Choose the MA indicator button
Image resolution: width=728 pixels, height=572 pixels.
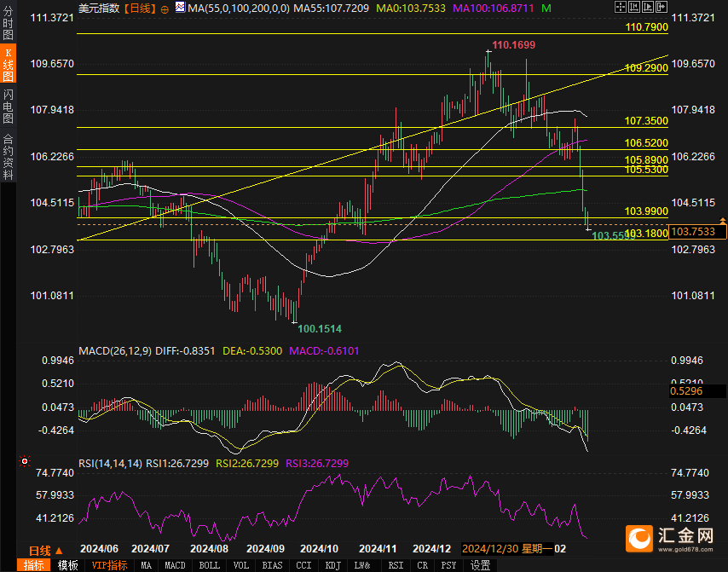[147, 565]
